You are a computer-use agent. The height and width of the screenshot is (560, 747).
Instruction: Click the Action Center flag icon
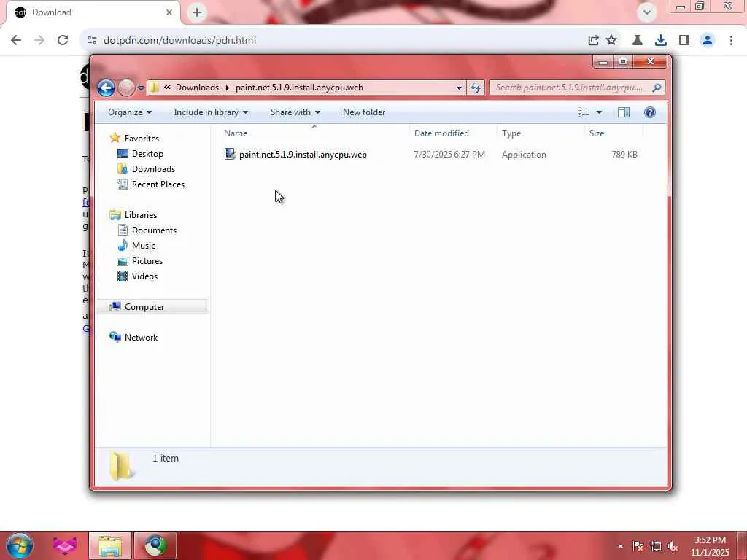click(x=638, y=546)
